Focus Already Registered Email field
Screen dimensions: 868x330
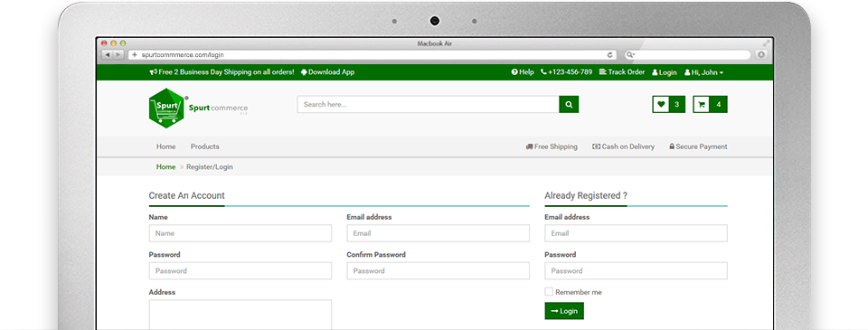point(636,233)
